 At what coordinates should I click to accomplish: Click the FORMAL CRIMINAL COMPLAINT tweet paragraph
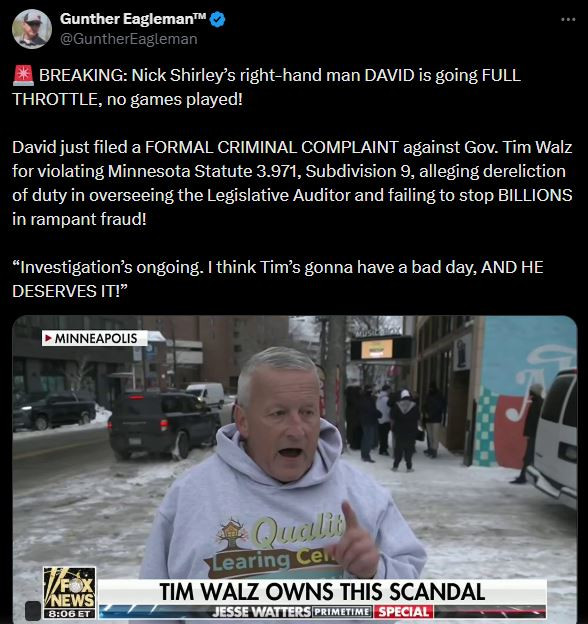292,183
